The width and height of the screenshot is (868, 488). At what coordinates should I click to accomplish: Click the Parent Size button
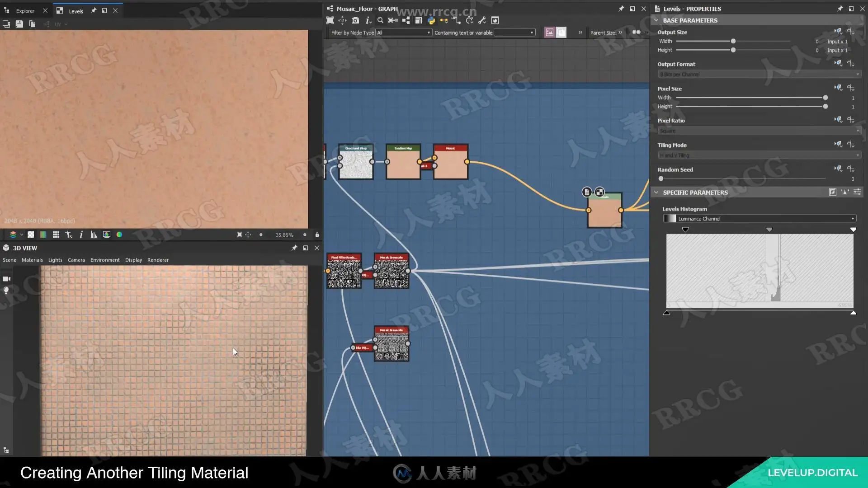pyautogui.click(x=606, y=33)
